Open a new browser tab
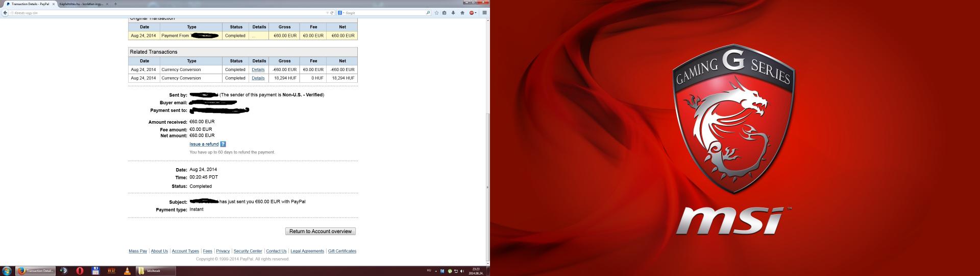Screen dimensions: 980x276 pos(115,4)
